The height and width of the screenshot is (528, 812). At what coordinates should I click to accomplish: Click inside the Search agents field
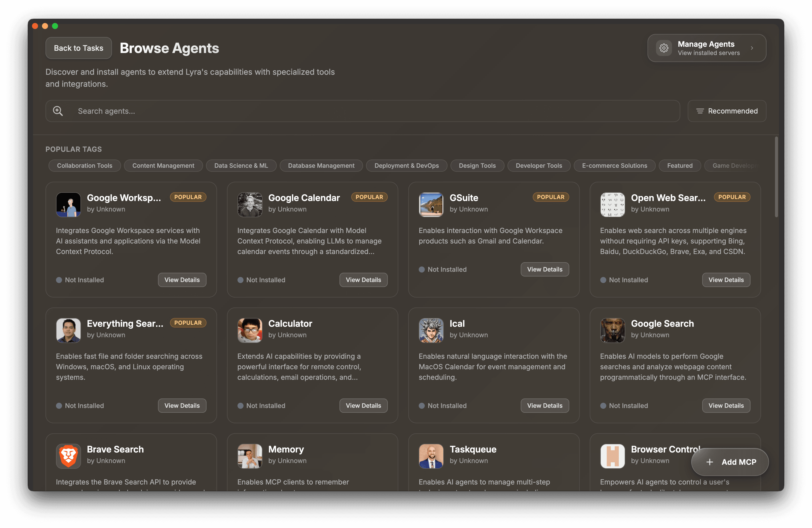(x=239, y=111)
